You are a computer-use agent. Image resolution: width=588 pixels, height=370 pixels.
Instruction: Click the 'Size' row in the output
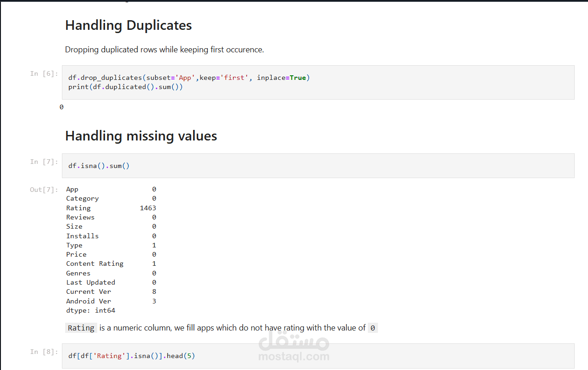[x=111, y=226]
